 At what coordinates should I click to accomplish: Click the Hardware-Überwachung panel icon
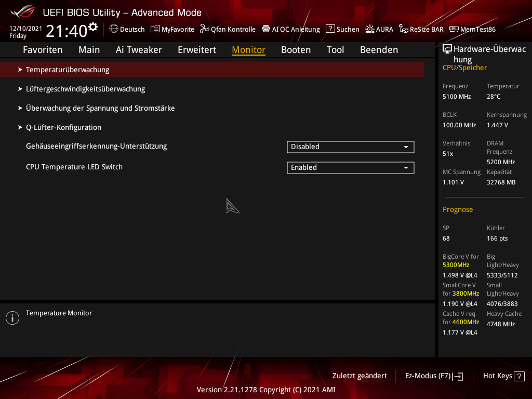[447, 48]
